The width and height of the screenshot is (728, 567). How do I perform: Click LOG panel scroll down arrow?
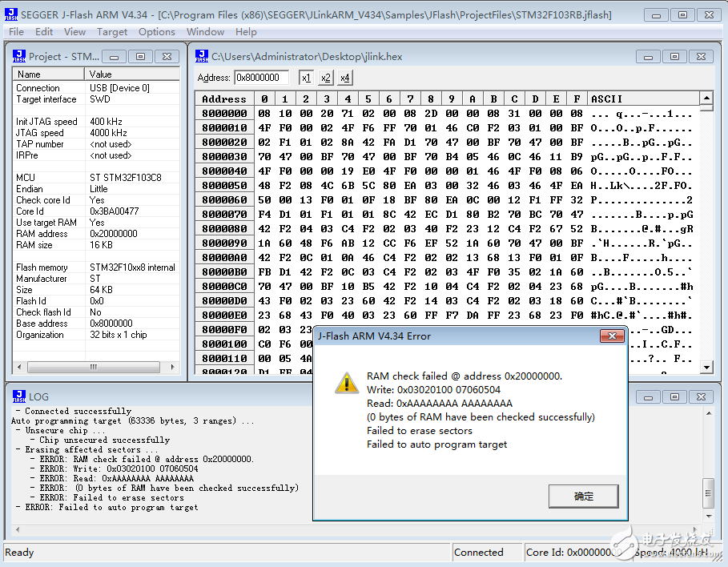click(x=709, y=516)
